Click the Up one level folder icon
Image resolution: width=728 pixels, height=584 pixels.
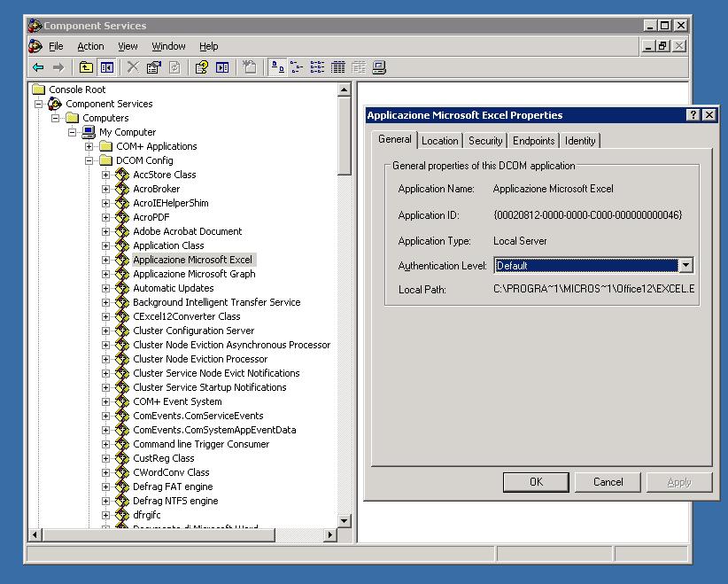pos(86,68)
